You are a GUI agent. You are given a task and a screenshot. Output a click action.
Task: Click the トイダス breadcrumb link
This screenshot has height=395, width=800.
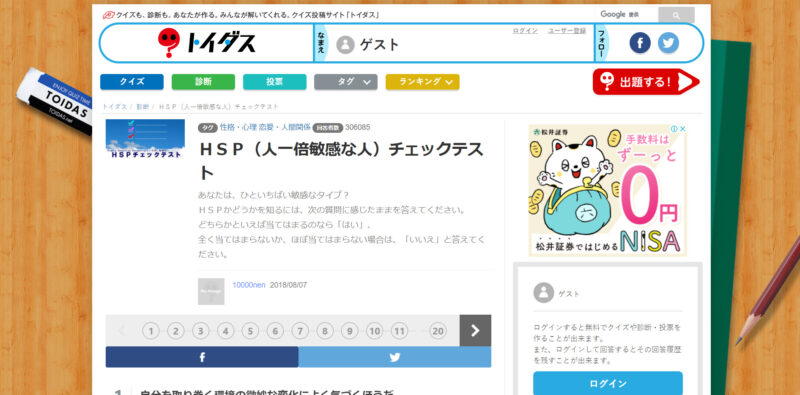coord(115,107)
